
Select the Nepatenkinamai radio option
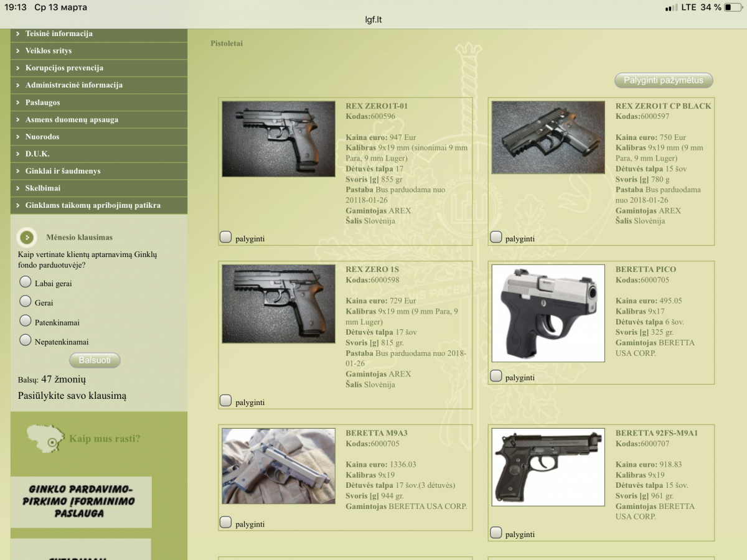(26, 340)
